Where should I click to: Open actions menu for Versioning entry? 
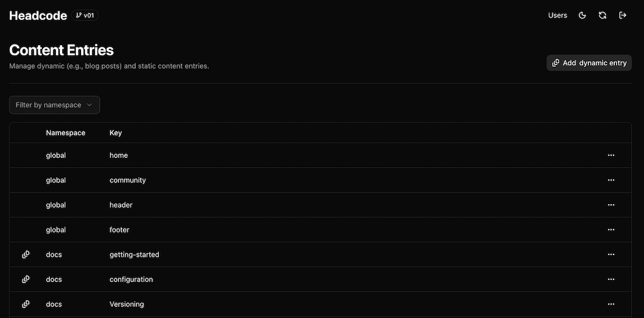pos(611,304)
